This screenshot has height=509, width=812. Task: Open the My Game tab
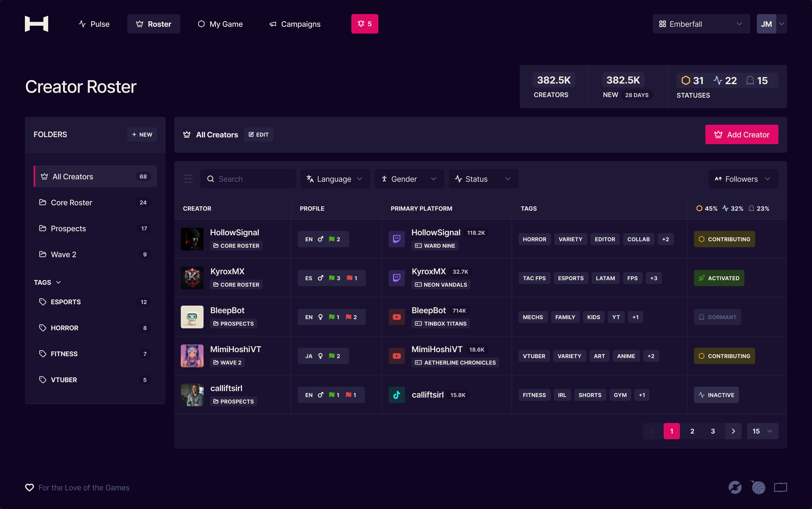click(220, 24)
